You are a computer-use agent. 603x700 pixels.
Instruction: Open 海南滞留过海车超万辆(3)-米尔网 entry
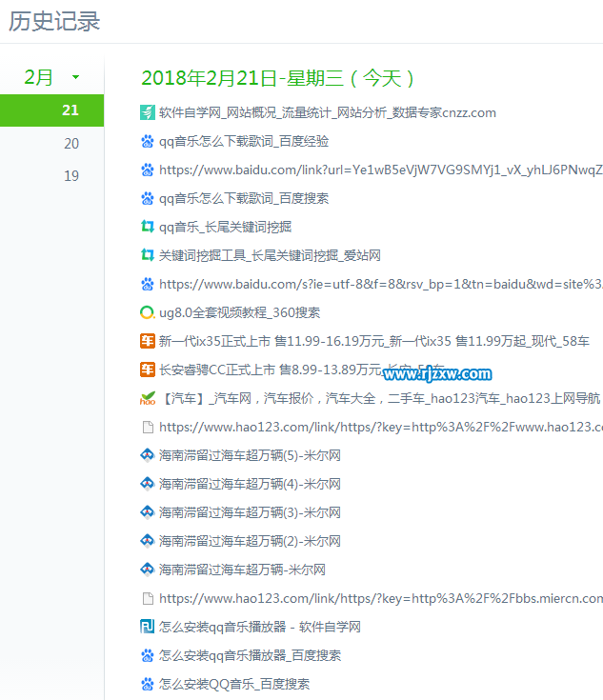pyautogui.click(x=250, y=512)
